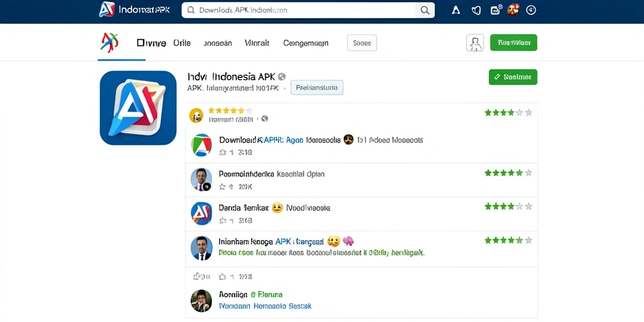
Task: Click the reviewer avatar next to 'Aomiige'
Action: [x=202, y=301]
